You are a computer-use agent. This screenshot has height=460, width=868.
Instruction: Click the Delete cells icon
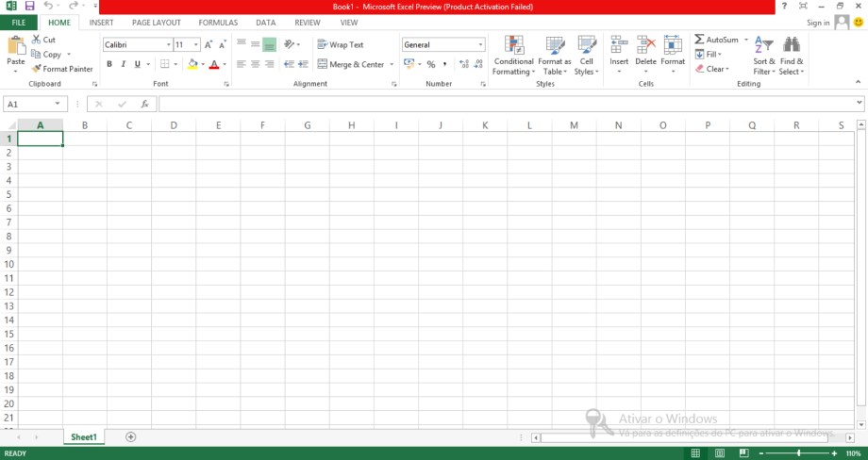(645, 45)
